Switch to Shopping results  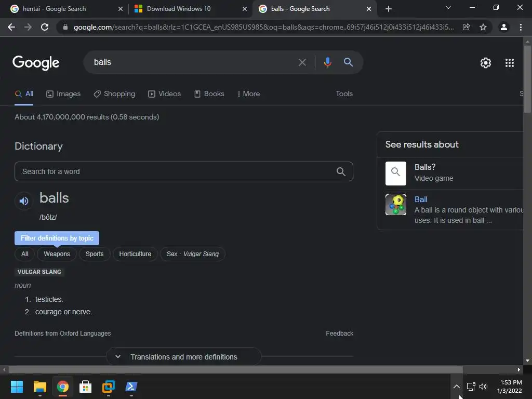point(114,94)
